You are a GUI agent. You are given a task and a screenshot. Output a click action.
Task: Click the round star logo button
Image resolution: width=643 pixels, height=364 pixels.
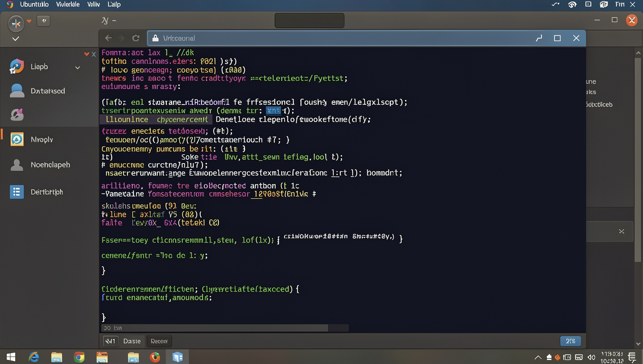coord(16,24)
